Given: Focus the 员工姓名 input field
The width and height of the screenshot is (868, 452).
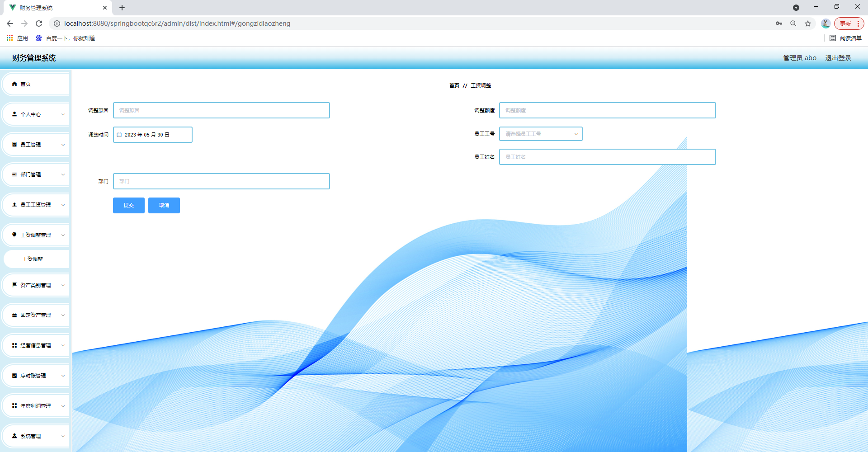Looking at the screenshot, I should [x=608, y=157].
